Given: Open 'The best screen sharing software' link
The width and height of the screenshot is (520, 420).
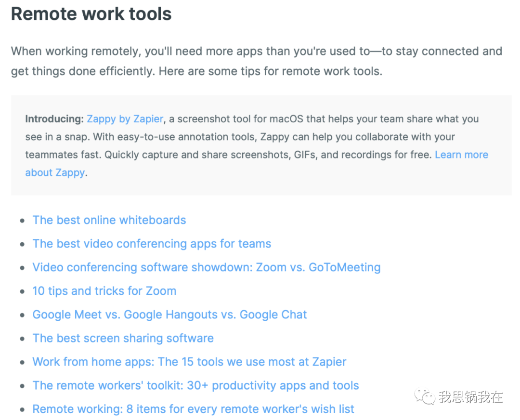Looking at the screenshot, I should point(123,338).
